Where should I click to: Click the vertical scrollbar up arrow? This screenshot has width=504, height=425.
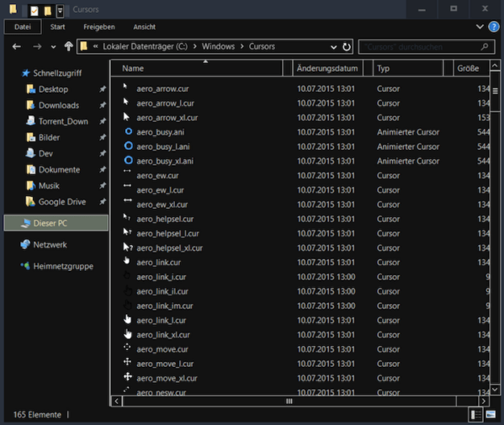495,66
